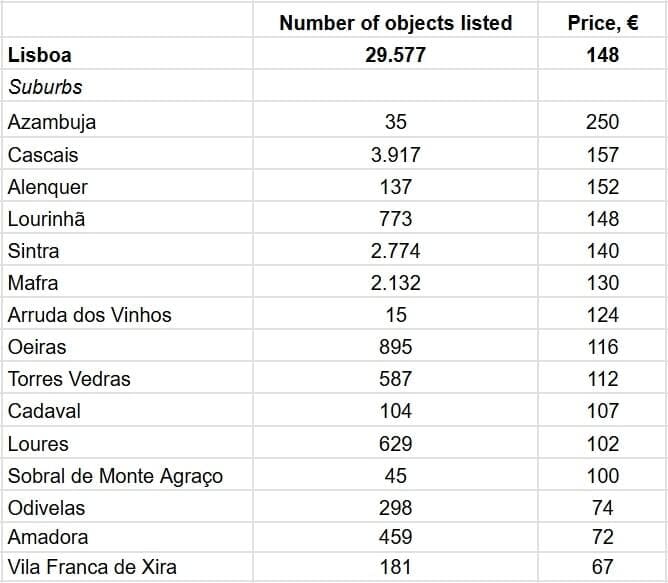Click the Alenquer row label
The height and width of the screenshot is (583, 668).
pyautogui.click(x=48, y=187)
